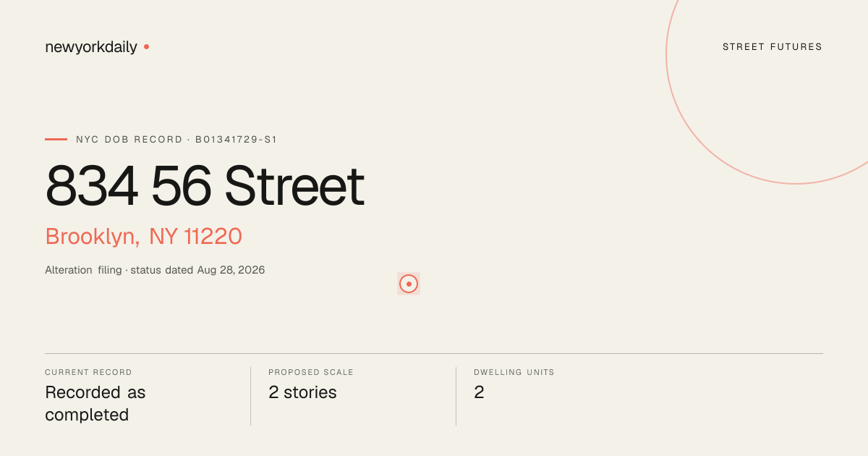
Task: Click the Aug 28, 2026 status date
Action: [231, 270]
